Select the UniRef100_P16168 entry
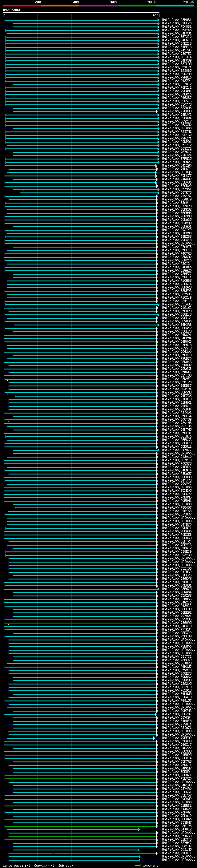Image resolution: width=197 pixels, height=868 pixels. [177, 511]
